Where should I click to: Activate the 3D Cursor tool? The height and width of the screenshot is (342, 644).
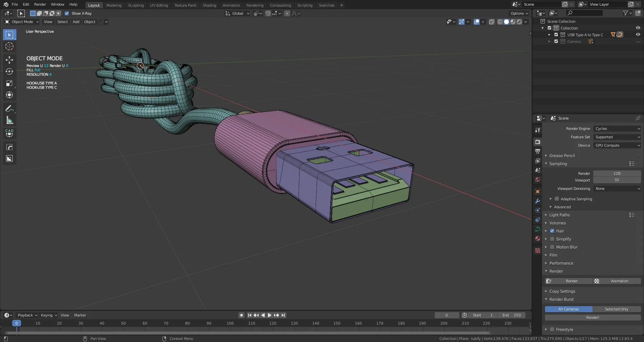tap(9, 47)
